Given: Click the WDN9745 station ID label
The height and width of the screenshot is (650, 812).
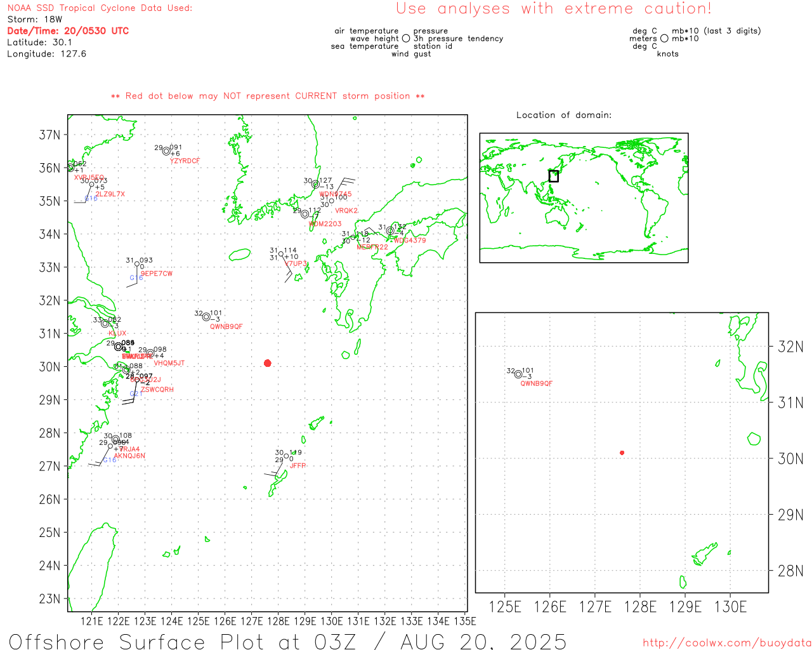Looking at the screenshot, I should pyautogui.click(x=336, y=194).
